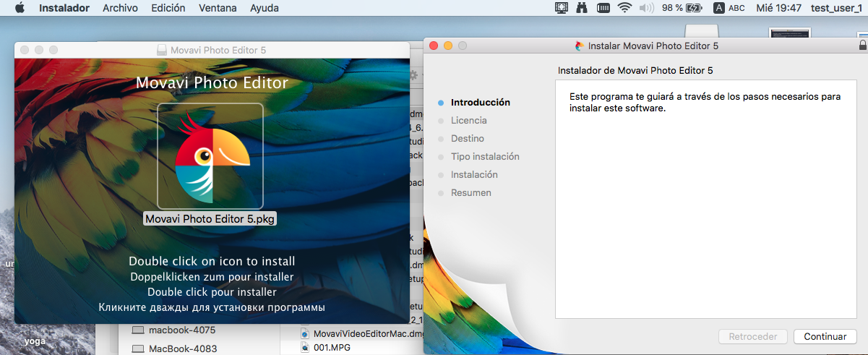
Task: Open the ABC input source menu
Action: click(729, 8)
